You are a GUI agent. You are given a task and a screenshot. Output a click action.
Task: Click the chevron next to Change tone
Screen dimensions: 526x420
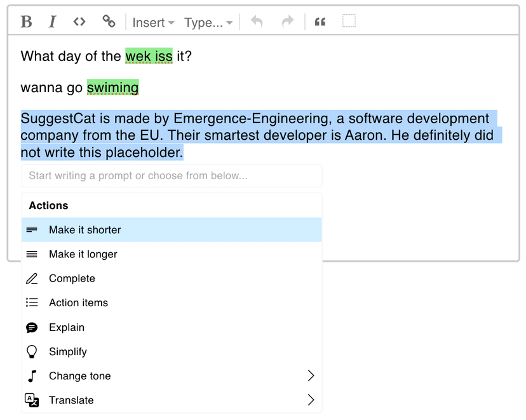point(311,376)
